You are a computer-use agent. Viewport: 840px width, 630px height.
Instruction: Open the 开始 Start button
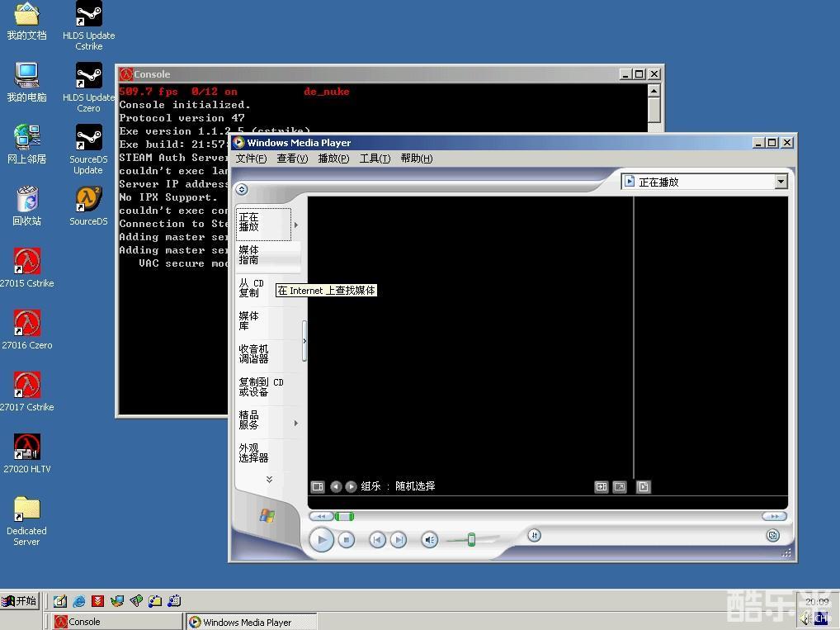20,601
